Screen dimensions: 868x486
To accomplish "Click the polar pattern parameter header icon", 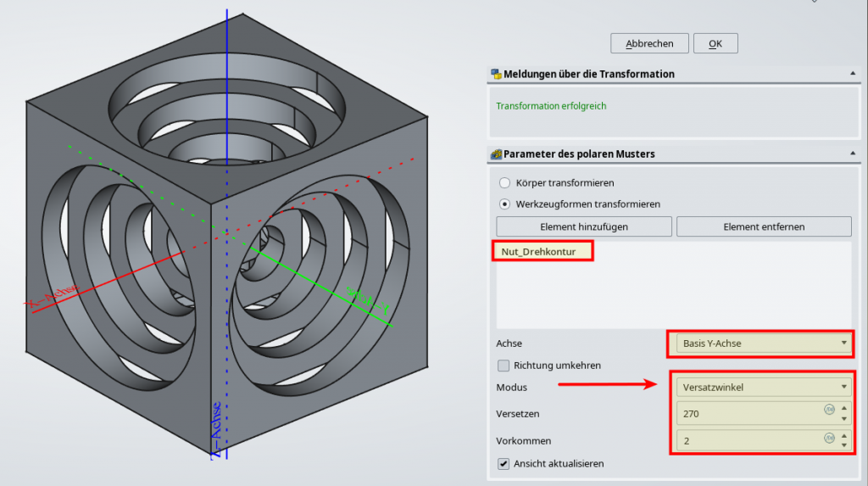I will click(x=496, y=154).
